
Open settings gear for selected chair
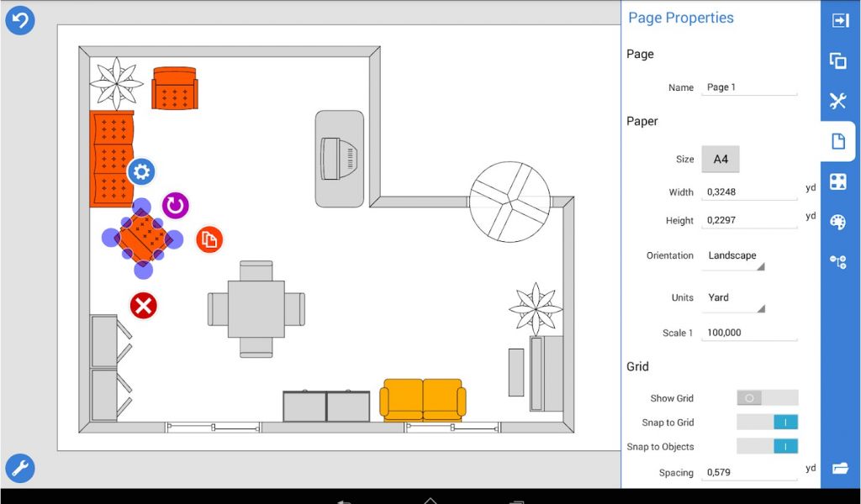point(140,172)
